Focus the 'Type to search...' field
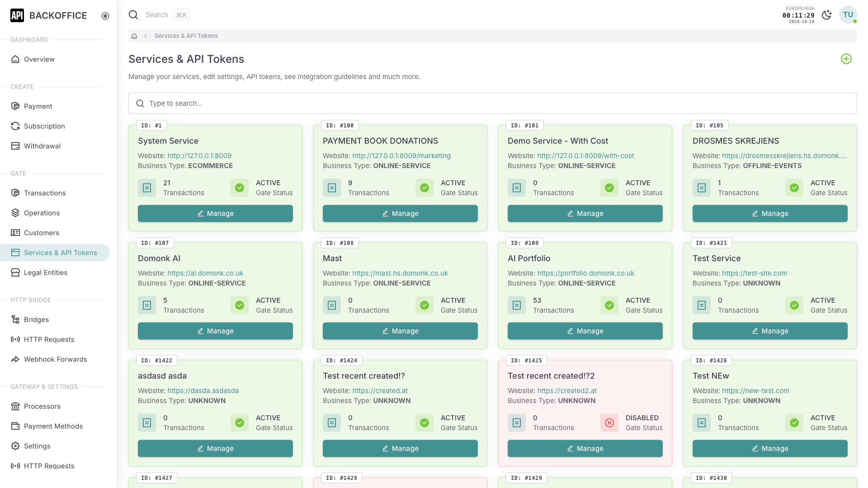 492,103
